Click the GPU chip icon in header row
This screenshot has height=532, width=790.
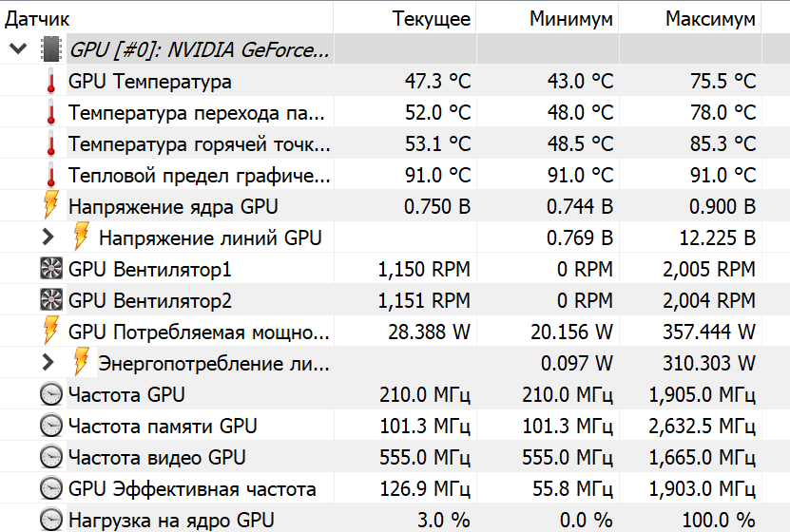[x=50, y=49]
